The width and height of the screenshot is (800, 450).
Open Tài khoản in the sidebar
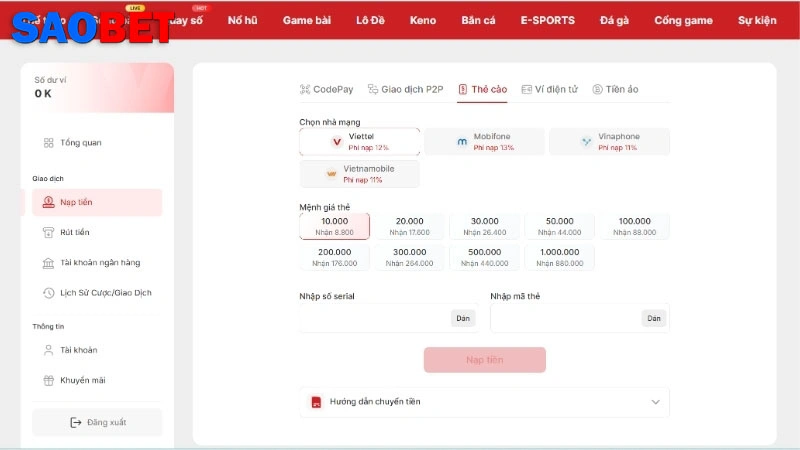point(97,350)
